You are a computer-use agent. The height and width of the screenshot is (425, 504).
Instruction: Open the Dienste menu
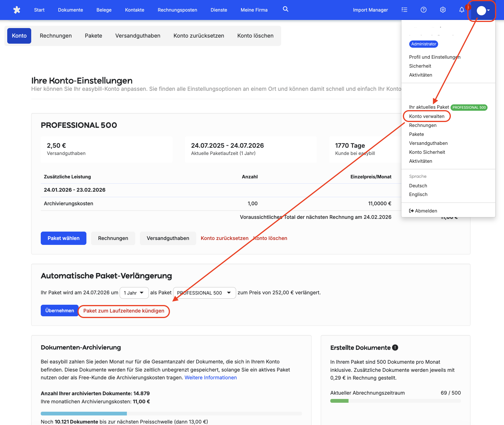point(219,10)
